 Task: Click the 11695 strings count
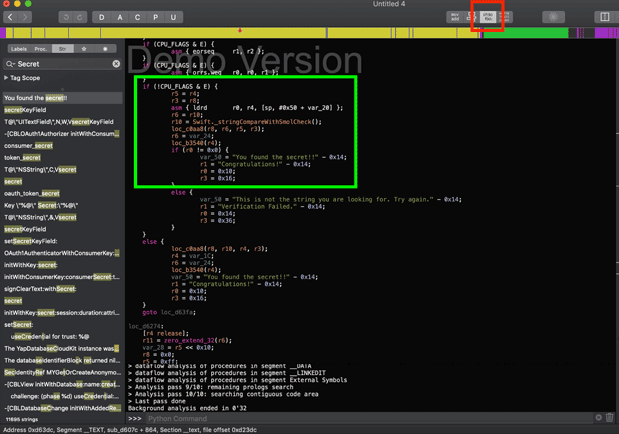click(x=22, y=419)
